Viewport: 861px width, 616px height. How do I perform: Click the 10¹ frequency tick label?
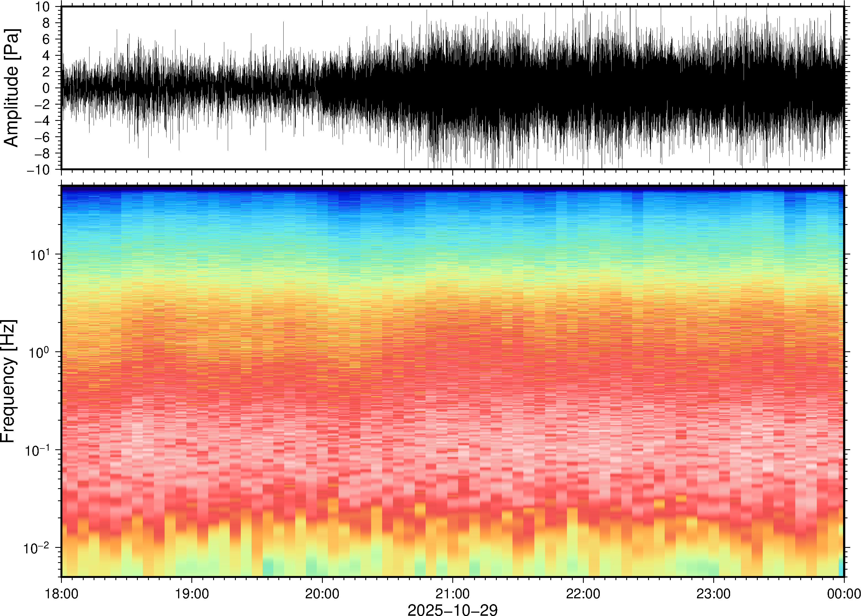point(40,254)
